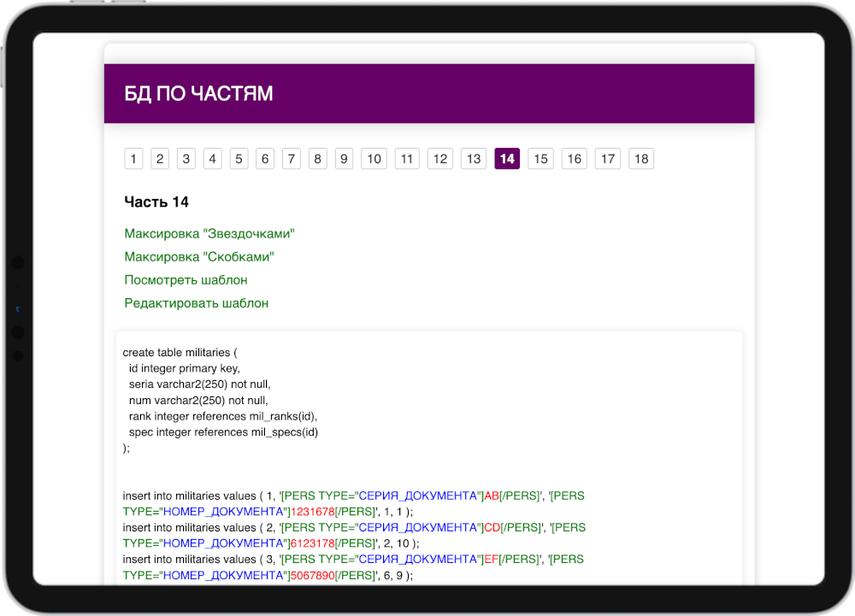The image size is (855, 616).
Task: Navigate to part 10
Action: pyautogui.click(x=374, y=159)
